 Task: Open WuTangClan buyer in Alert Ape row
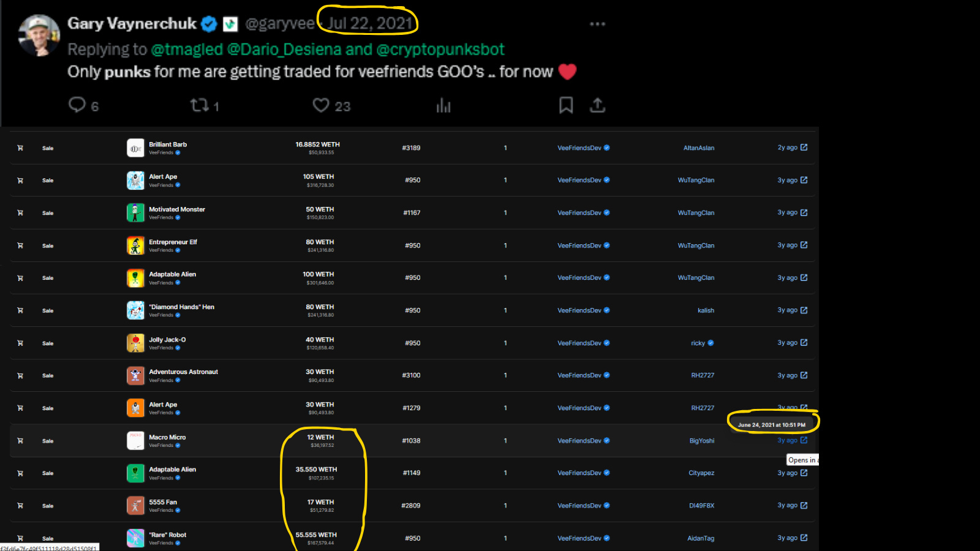point(696,180)
